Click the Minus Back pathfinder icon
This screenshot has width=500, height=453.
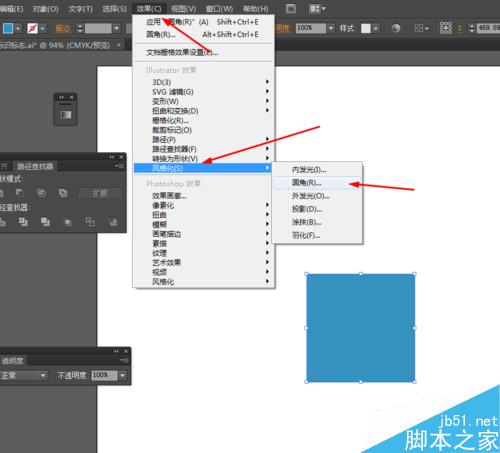[x=113, y=222]
